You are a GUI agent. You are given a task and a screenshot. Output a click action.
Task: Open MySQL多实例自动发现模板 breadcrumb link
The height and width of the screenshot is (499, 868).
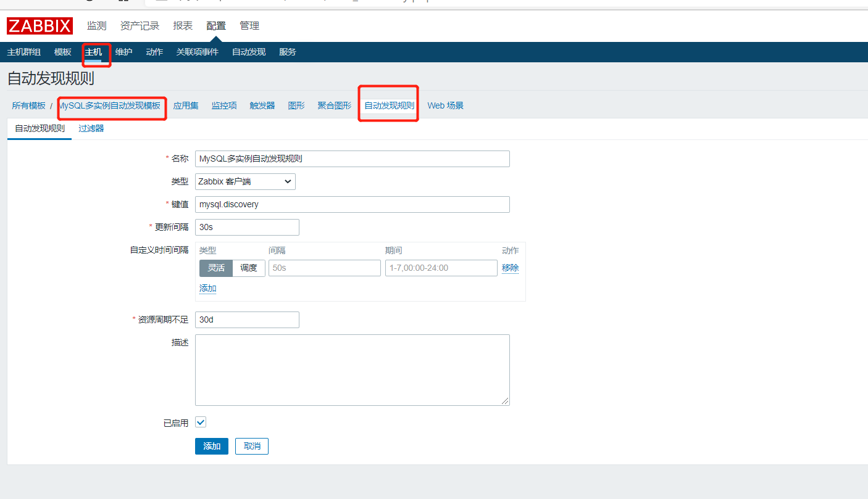(110, 105)
